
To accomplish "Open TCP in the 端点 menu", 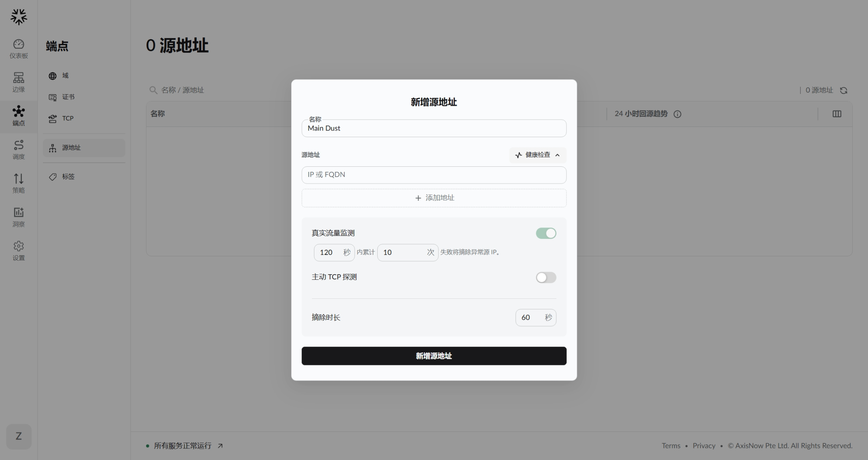I will (x=84, y=118).
